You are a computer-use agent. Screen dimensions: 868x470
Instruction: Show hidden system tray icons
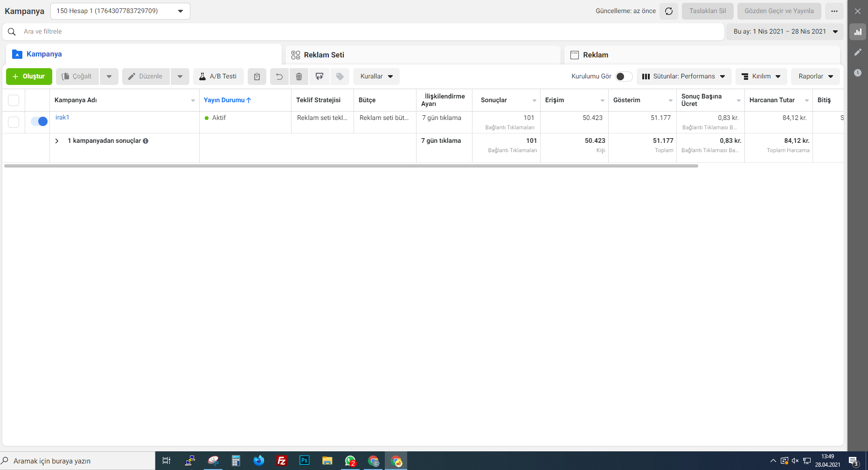coord(773,461)
